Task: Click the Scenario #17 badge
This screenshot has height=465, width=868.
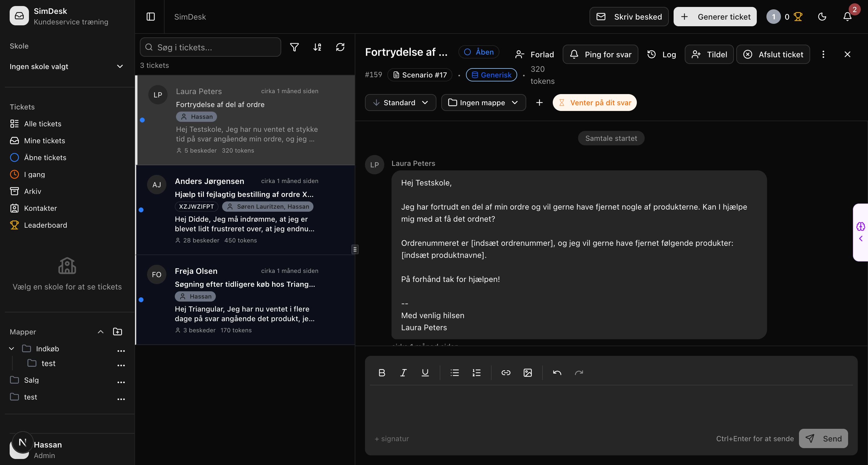Action: [x=420, y=75]
